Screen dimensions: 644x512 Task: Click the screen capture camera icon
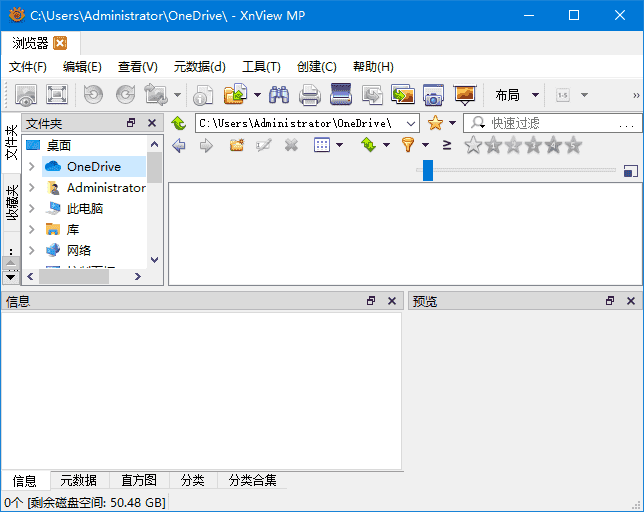point(433,95)
